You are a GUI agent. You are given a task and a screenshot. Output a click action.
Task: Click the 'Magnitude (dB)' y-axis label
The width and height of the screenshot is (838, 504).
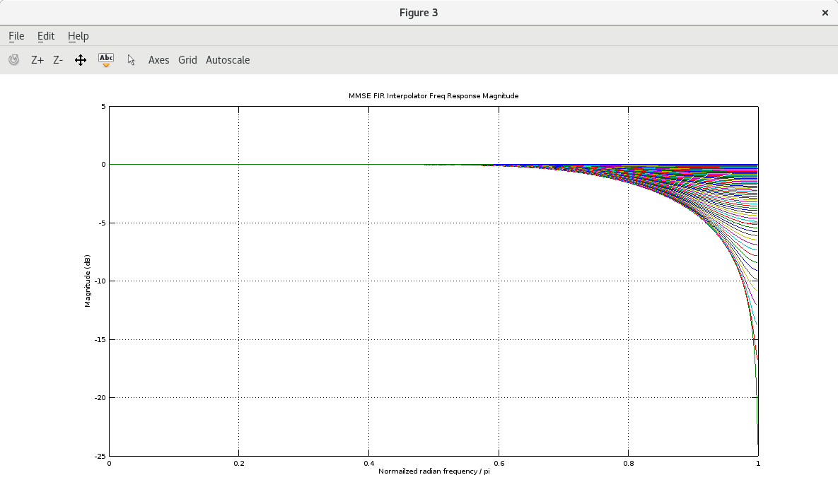pos(87,281)
